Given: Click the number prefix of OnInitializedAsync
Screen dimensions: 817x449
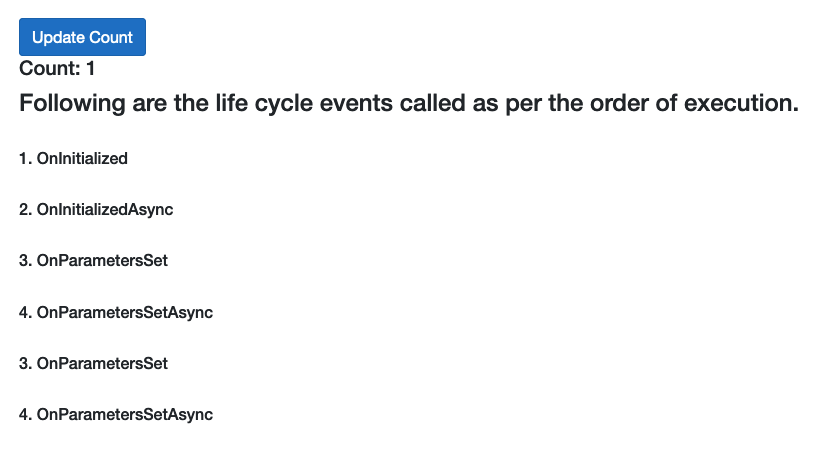Looking at the screenshot, I should click(x=26, y=209).
